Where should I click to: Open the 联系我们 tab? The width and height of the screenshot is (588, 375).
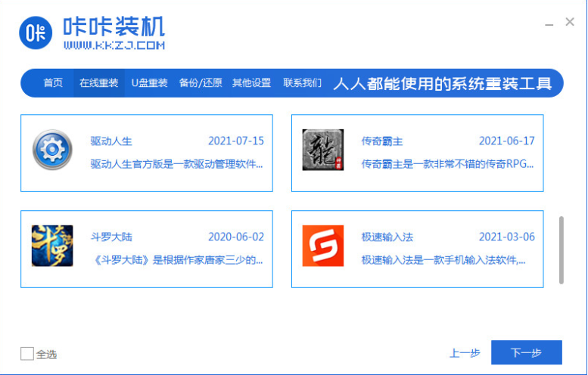click(302, 83)
